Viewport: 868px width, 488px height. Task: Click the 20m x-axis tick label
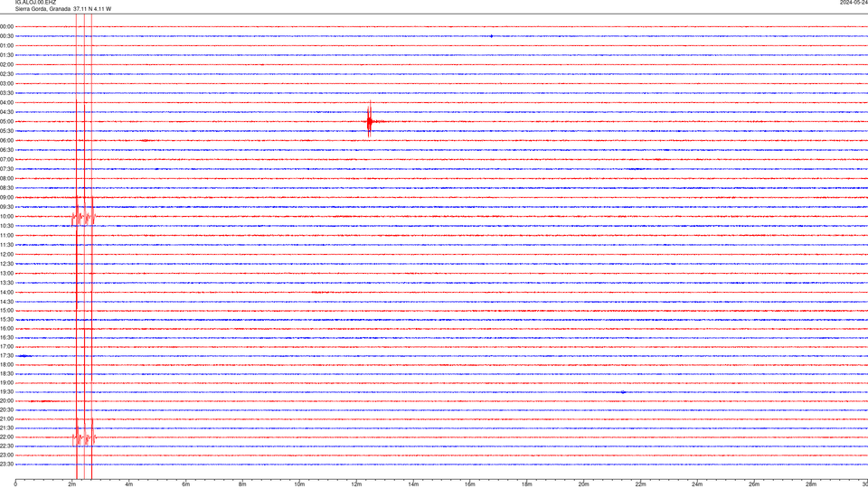(x=583, y=484)
